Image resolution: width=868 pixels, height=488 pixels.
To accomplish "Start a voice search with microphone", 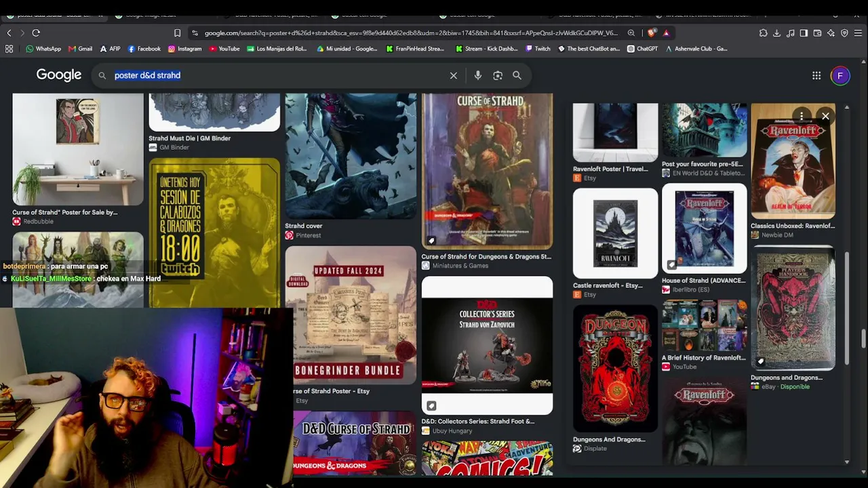I will click(478, 76).
